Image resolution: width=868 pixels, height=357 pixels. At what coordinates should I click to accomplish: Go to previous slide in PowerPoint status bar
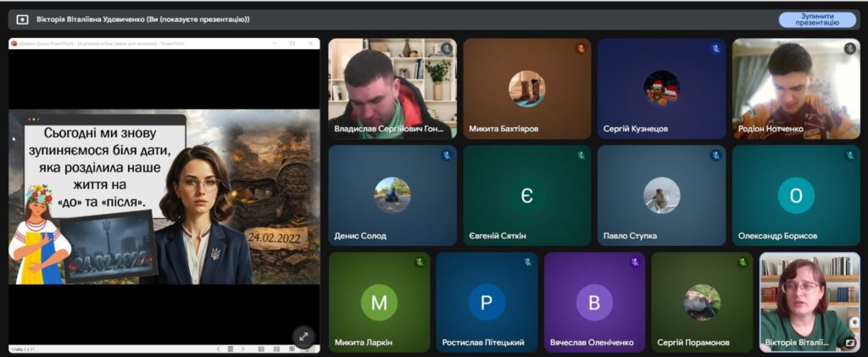218,349
